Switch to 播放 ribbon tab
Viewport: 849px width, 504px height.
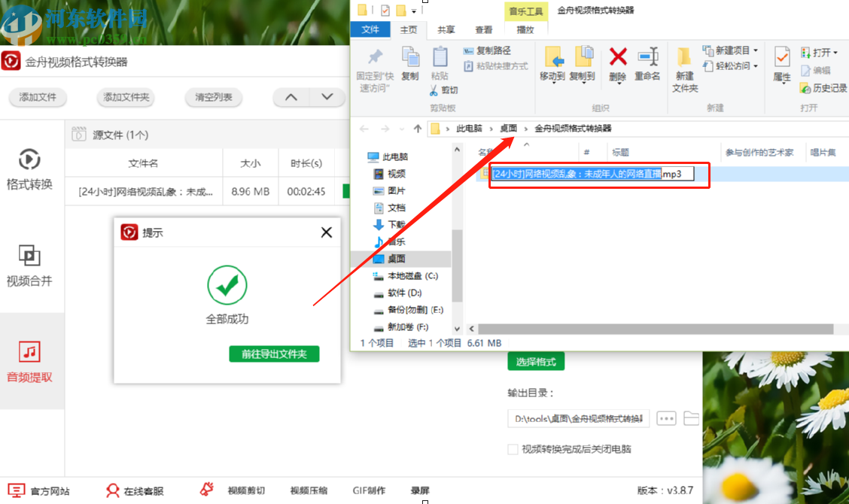coord(525,30)
